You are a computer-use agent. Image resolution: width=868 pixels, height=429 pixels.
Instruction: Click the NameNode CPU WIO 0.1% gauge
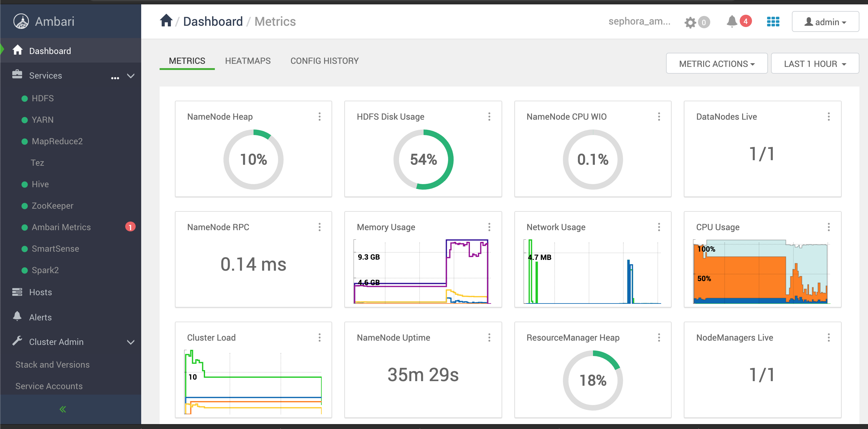click(x=593, y=159)
